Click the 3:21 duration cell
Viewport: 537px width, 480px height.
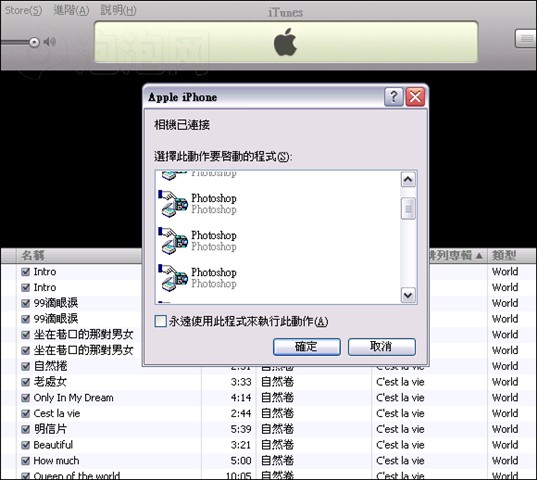(241, 445)
